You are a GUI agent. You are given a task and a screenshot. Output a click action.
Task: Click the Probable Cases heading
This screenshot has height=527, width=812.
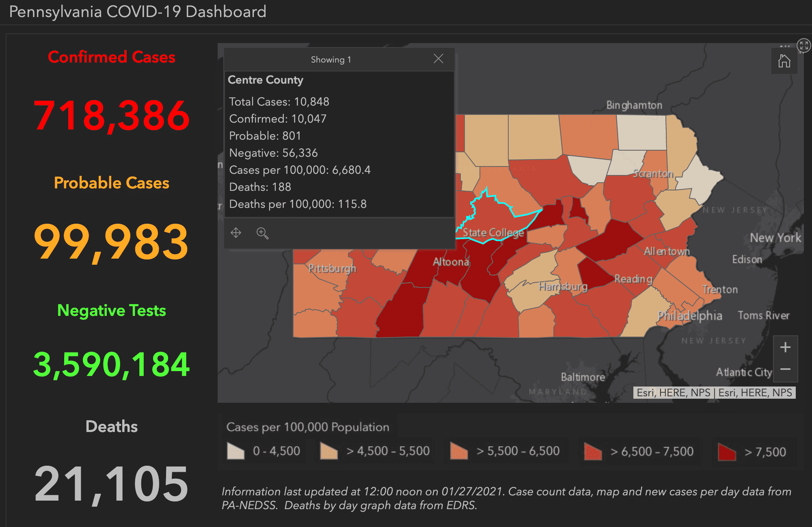(112, 183)
